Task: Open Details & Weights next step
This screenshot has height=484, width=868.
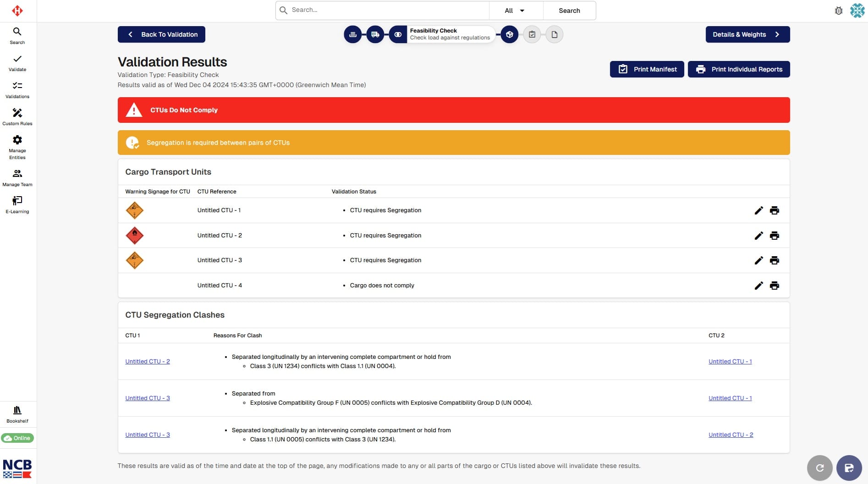Action: click(x=747, y=34)
